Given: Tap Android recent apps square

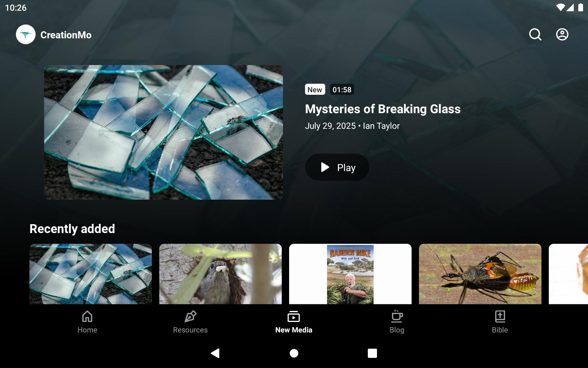Looking at the screenshot, I should pos(372,353).
